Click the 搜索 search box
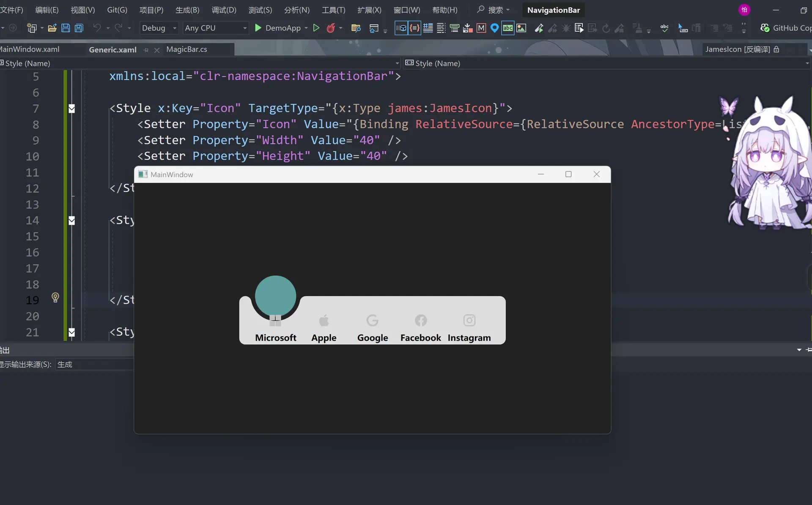The image size is (812, 505). [x=494, y=10]
